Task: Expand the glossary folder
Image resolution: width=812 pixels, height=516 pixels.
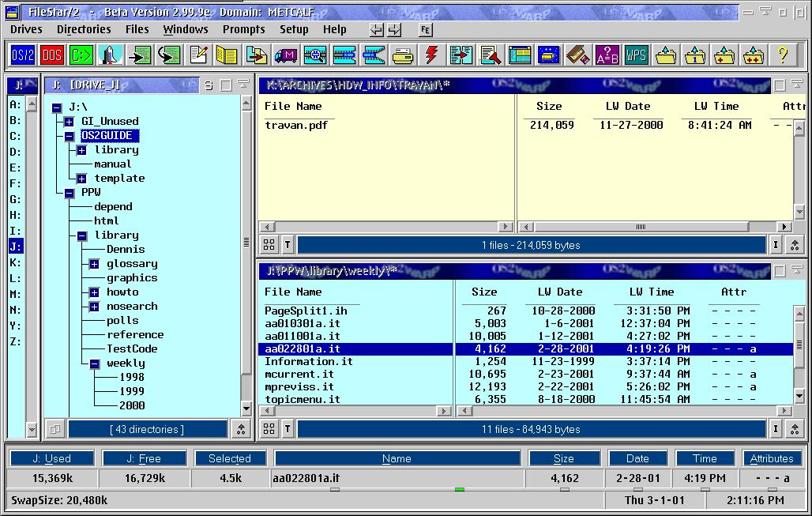Action: click(x=94, y=264)
